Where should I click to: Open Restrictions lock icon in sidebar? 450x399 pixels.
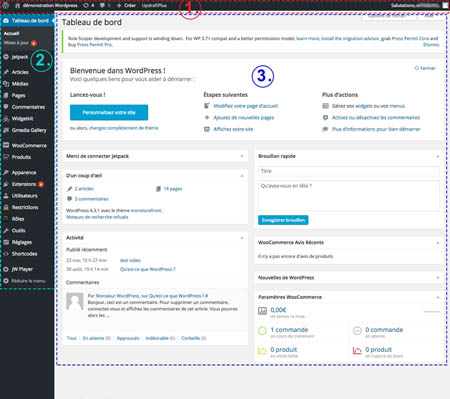pyautogui.click(x=6, y=207)
